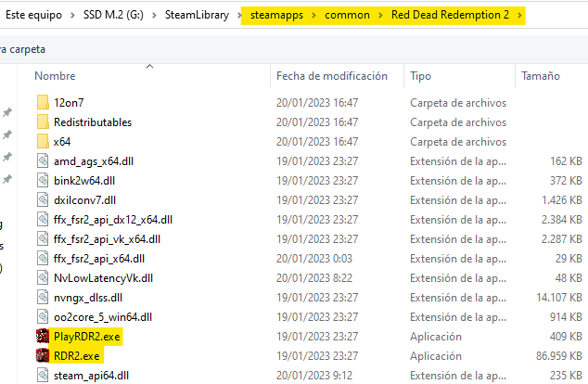Click the 20/01/2023 9:12 date cell

coord(314,376)
